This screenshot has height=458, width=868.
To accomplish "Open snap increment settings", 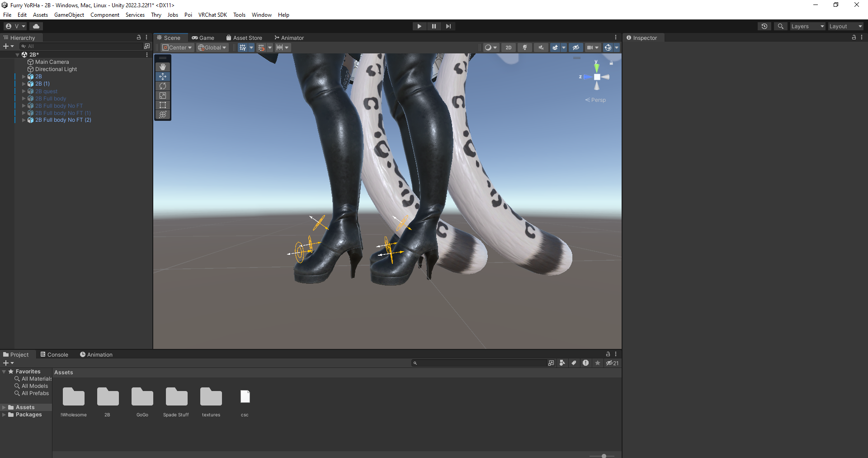I will (282, 48).
